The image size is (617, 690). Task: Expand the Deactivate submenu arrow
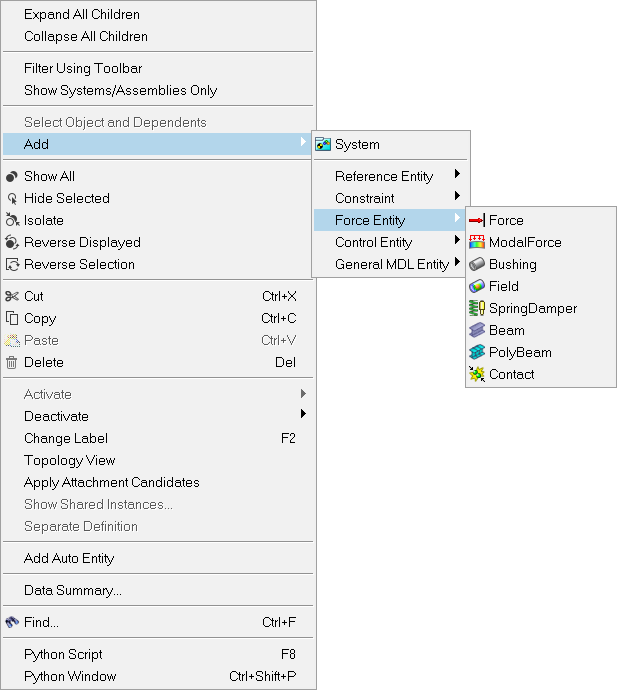coord(303,415)
